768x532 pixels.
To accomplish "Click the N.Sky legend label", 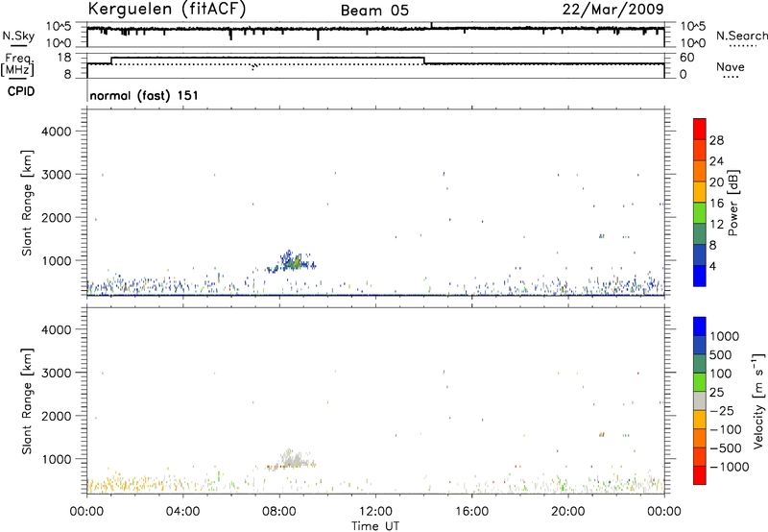I will pos(18,36).
